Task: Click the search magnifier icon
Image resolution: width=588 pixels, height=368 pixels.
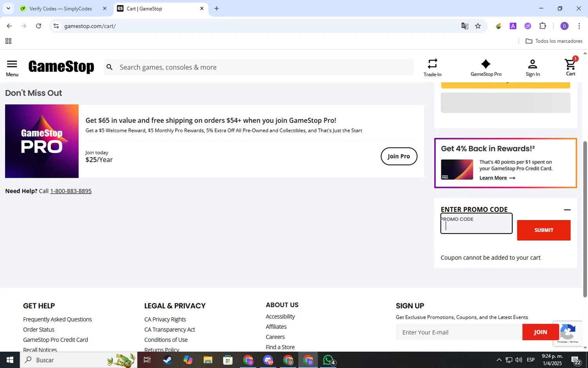Action: 110,67
